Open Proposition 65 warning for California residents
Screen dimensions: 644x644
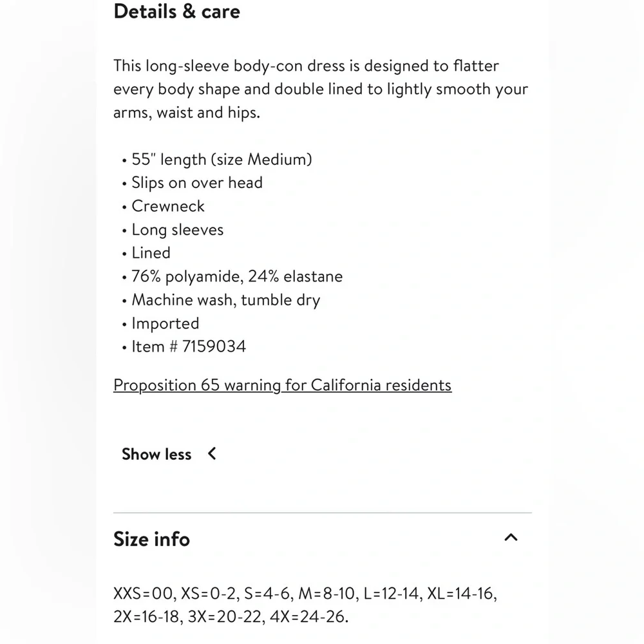tap(282, 385)
